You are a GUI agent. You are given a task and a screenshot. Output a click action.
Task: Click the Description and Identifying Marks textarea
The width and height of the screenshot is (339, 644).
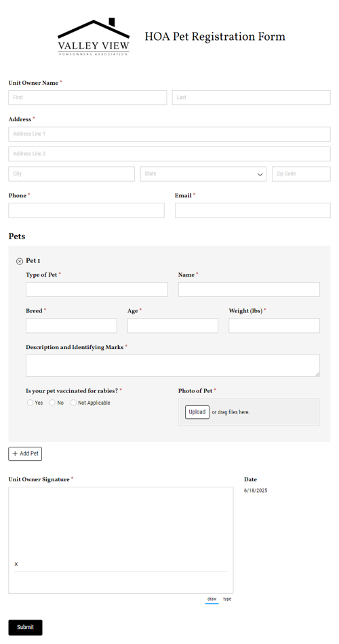click(x=173, y=365)
